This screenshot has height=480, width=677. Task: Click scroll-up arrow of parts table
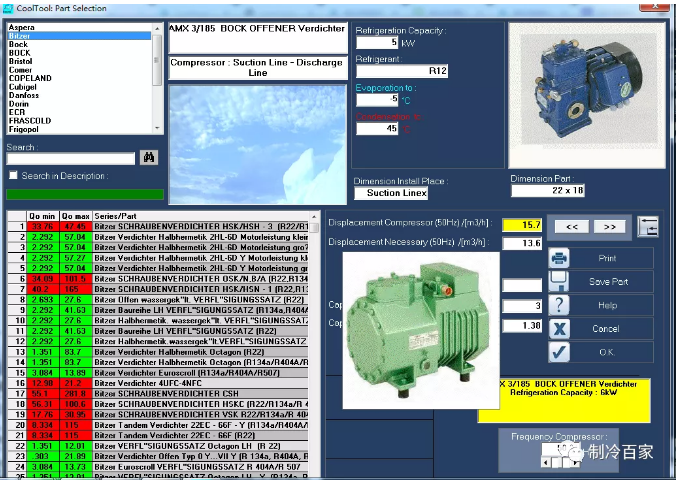coord(314,217)
